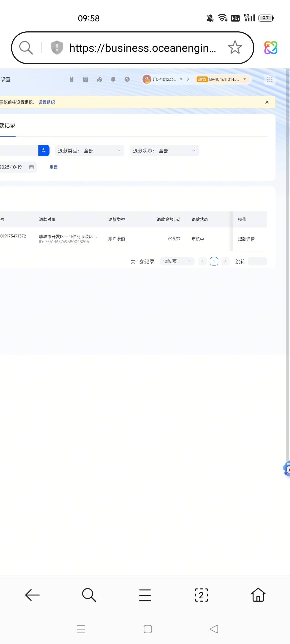The image size is (290, 644).
Task: Select the 款记录 tab
Action: [x=8, y=126]
